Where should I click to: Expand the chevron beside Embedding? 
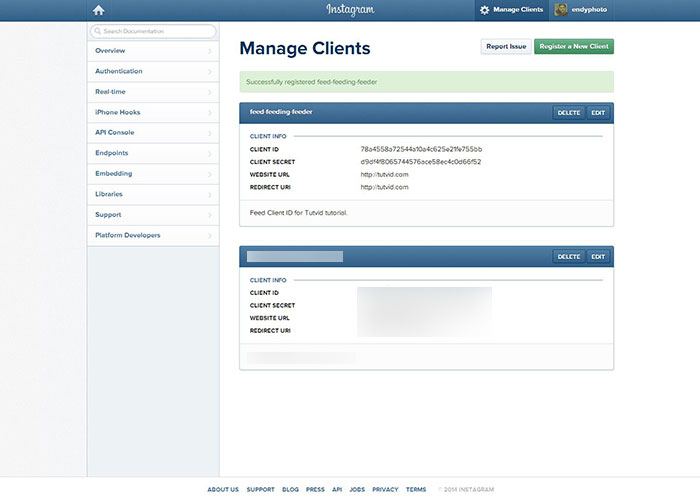pos(210,174)
